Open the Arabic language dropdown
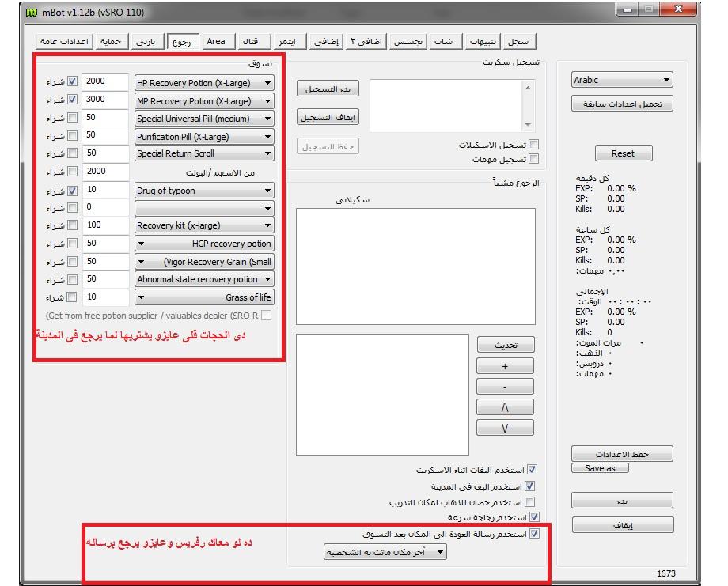 [622, 80]
